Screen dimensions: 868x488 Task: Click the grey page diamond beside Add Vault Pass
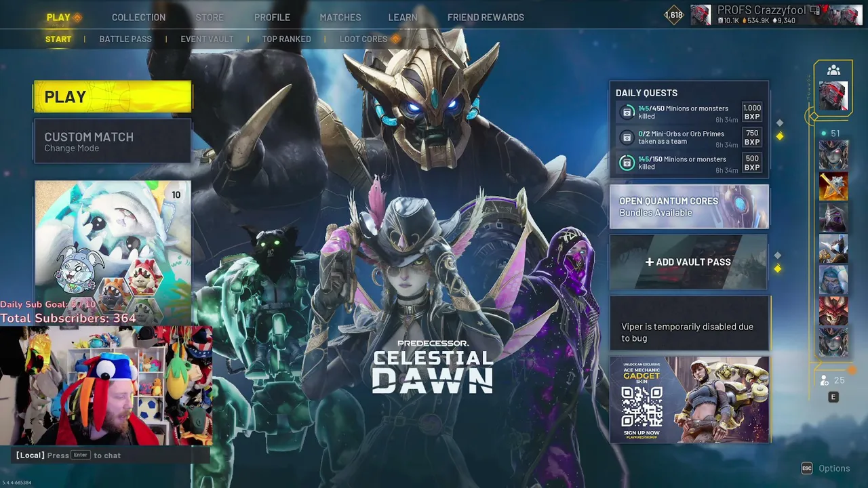coord(778,256)
